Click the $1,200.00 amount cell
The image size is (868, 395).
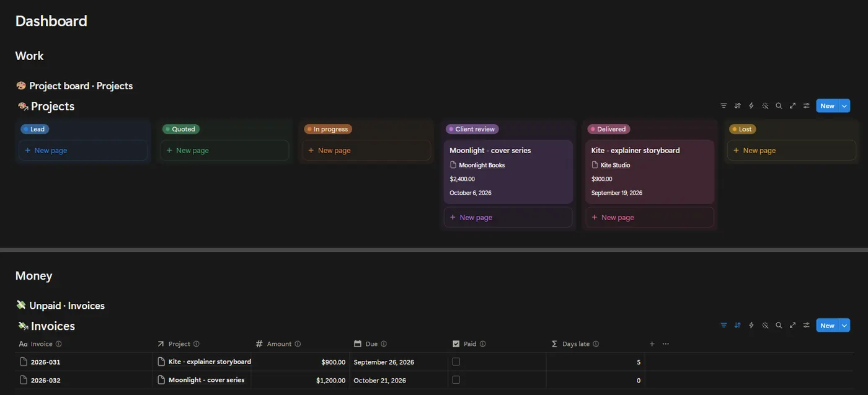pos(301,380)
